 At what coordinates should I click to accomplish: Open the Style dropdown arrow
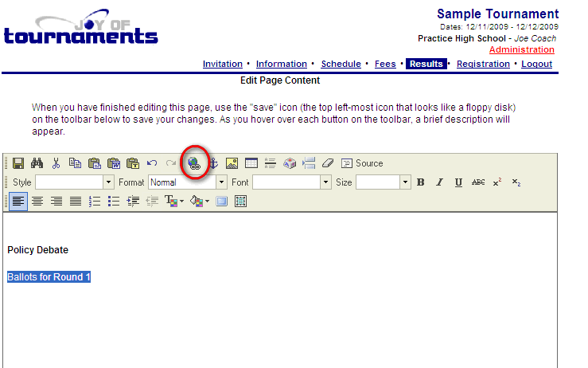tap(108, 182)
